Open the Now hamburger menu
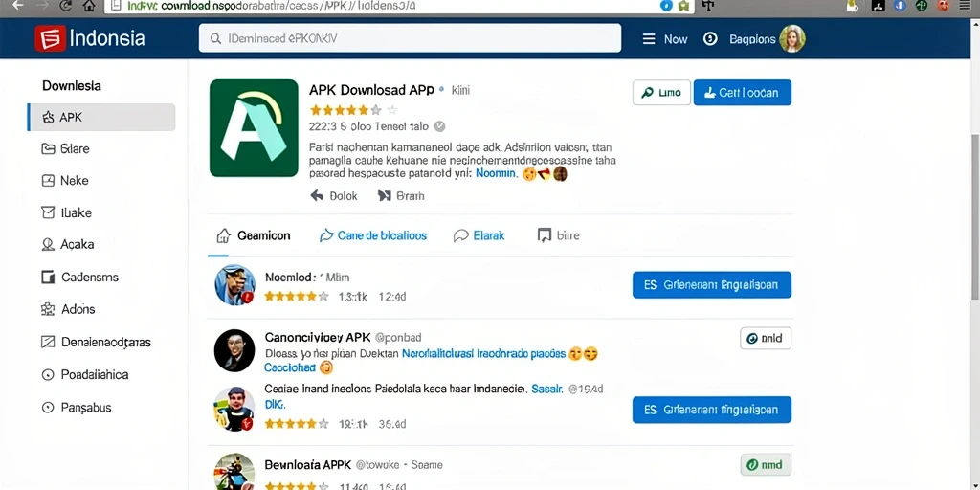Viewport: 980px width, 490px height. [x=665, y=38]
